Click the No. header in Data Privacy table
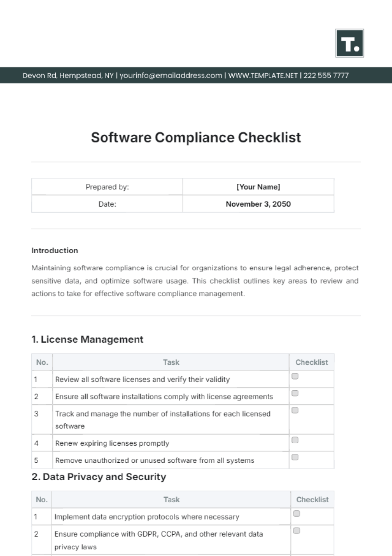Viewport: 392px width, 556px height. tap(42, 499)
